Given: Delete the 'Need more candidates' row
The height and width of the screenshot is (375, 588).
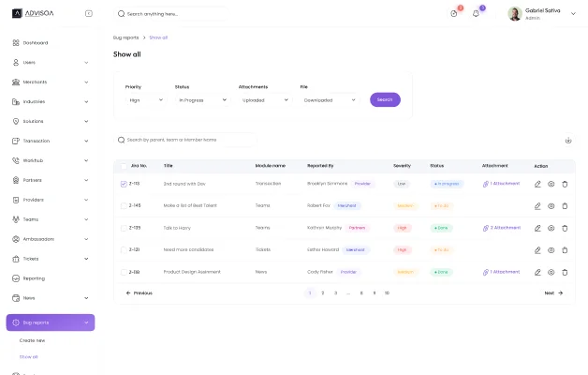Looking at the screenshot, I should tap(565, 250).
